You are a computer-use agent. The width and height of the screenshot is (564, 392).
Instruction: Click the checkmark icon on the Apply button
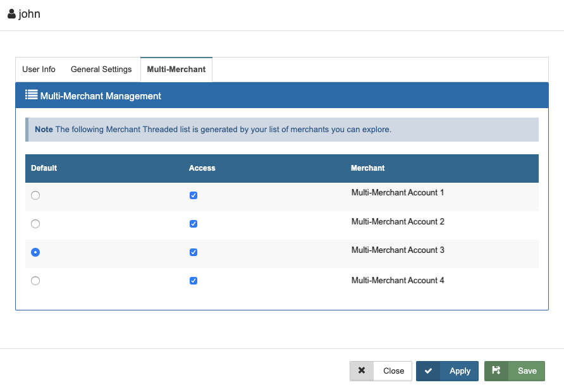[429, 371]
